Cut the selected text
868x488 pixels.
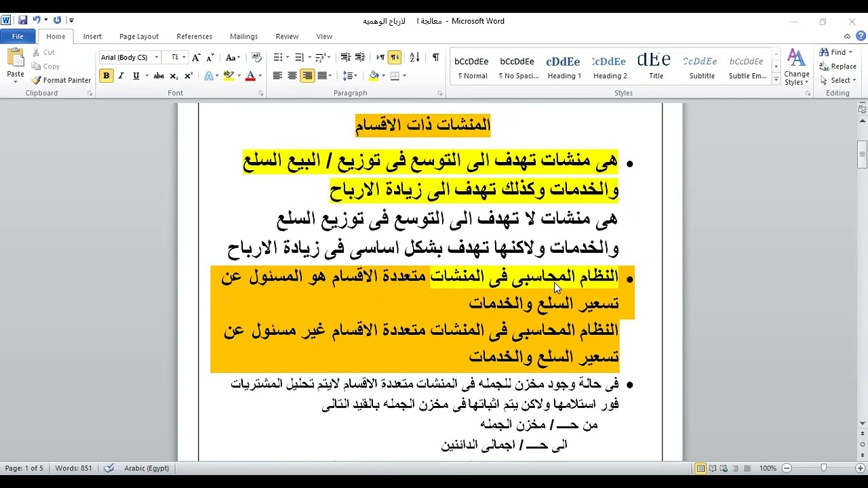coord(44,52)
